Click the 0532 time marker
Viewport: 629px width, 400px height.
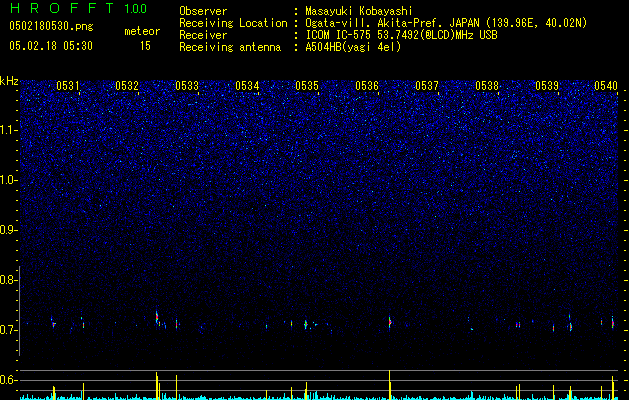[127, 86]
